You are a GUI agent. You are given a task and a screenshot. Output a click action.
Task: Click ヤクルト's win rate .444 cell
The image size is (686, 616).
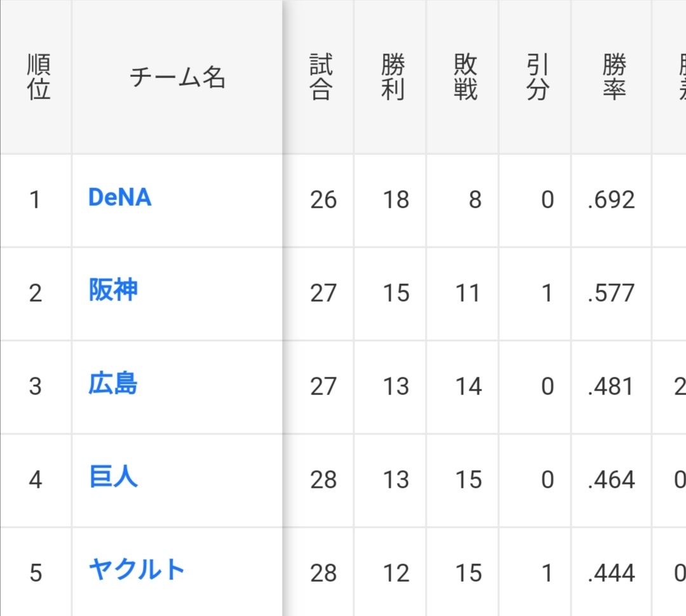tap(611, 573)
